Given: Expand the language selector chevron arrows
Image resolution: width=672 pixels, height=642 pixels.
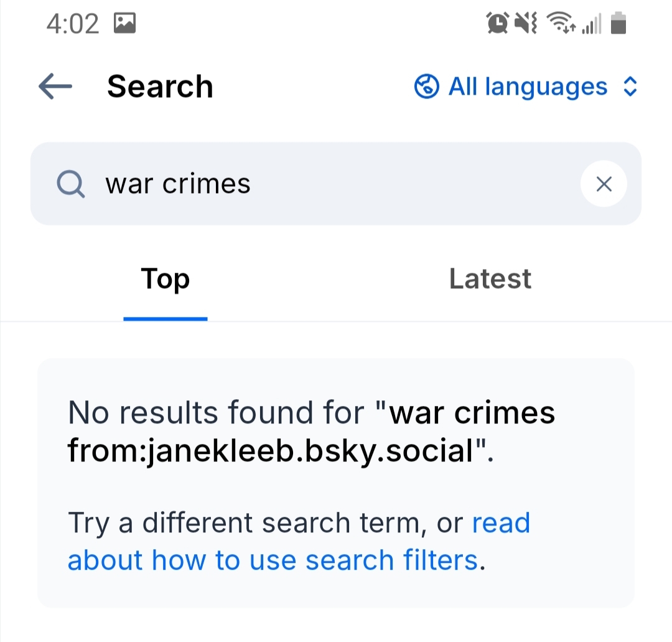Looking at the screenshot, I should (630, 87).
